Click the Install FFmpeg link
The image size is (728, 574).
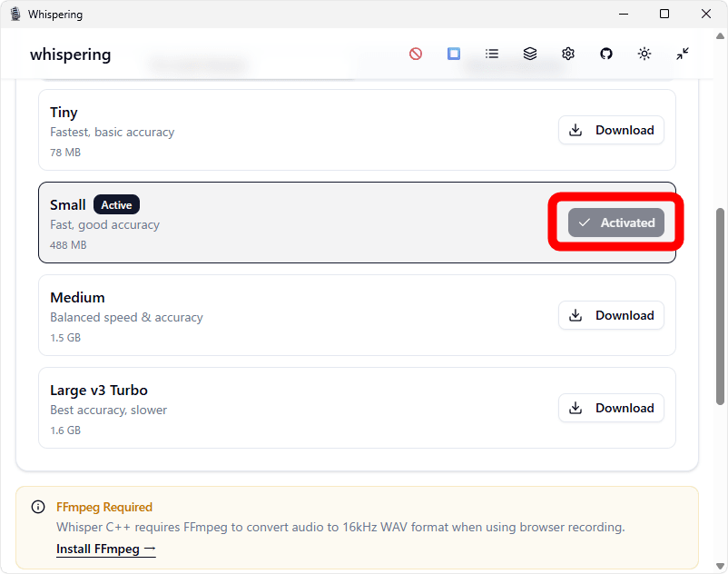click(105, 549)
